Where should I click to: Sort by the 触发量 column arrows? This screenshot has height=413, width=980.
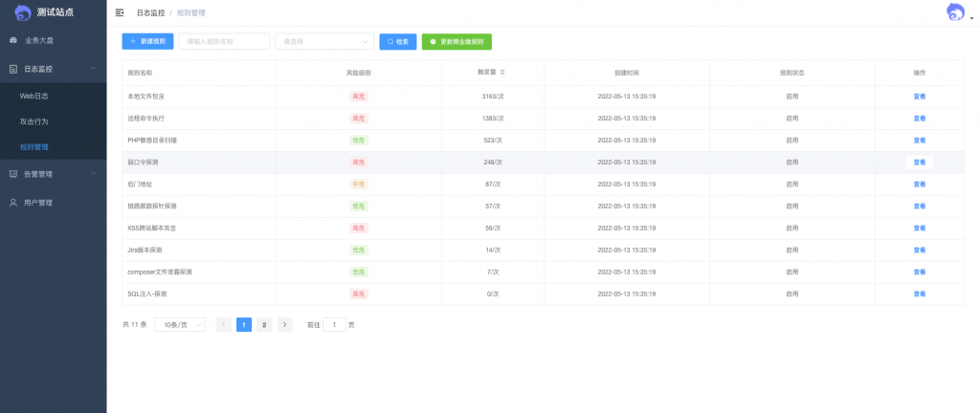pos(502,73)
